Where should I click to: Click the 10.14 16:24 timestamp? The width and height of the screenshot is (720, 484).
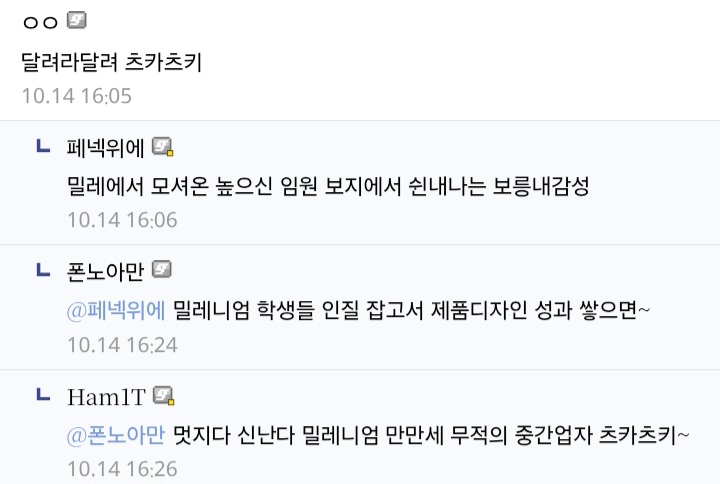pos(122,344)
